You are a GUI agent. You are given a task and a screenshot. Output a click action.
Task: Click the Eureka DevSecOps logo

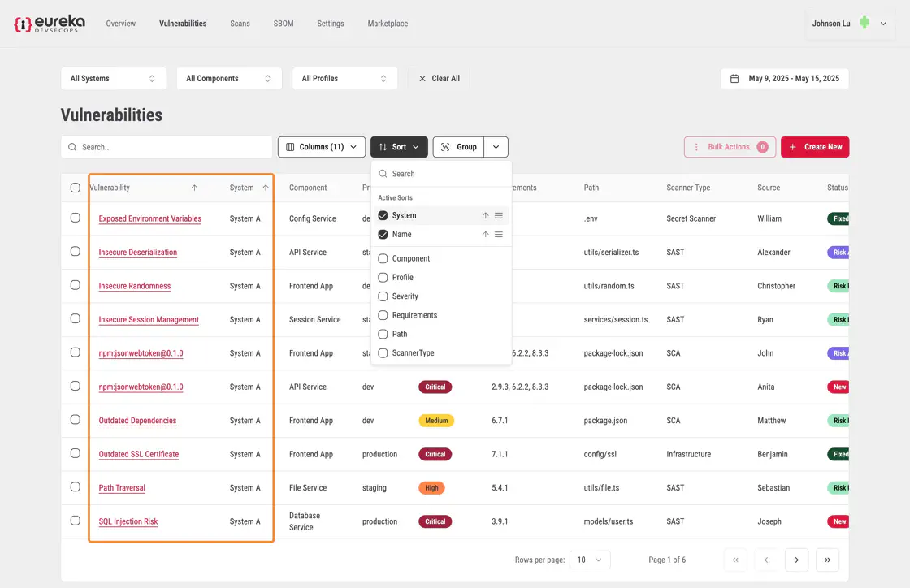pos(49,24)
